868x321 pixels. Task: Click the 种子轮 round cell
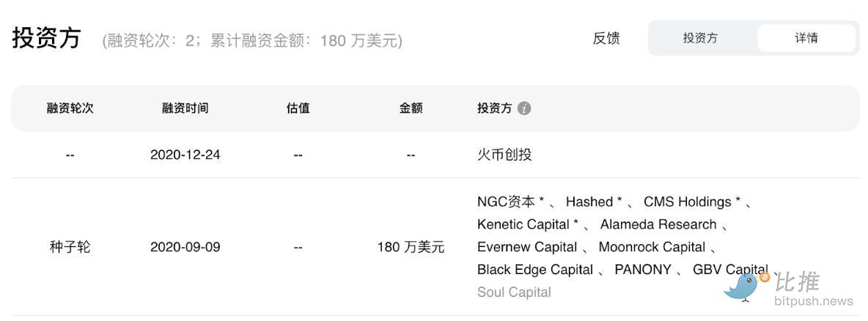coord(70,247)
